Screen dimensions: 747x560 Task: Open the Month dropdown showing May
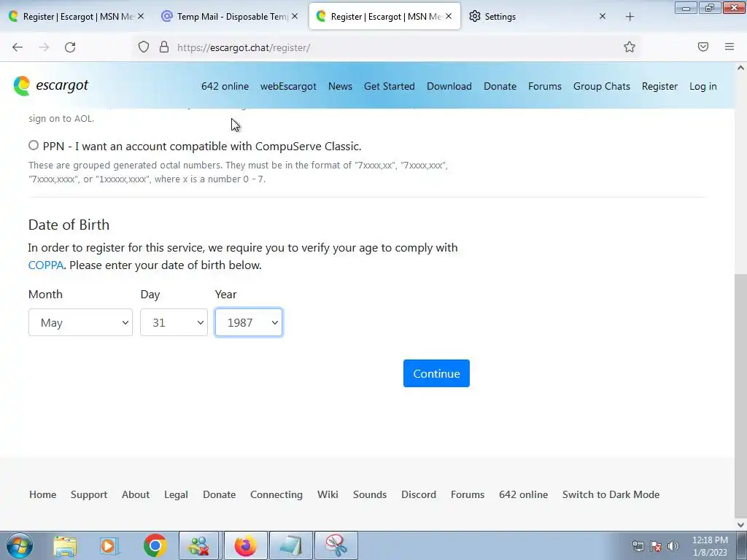80,322
